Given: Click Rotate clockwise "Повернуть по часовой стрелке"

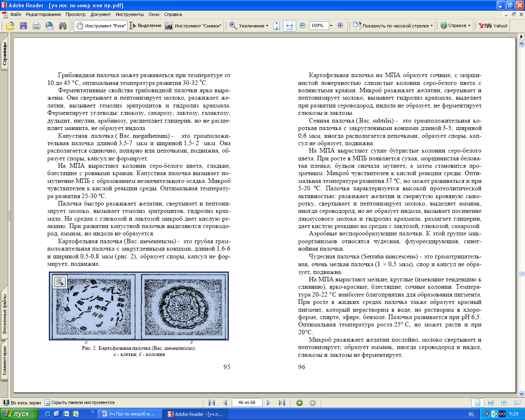Looking at the screenshot, I should (390, 26).
